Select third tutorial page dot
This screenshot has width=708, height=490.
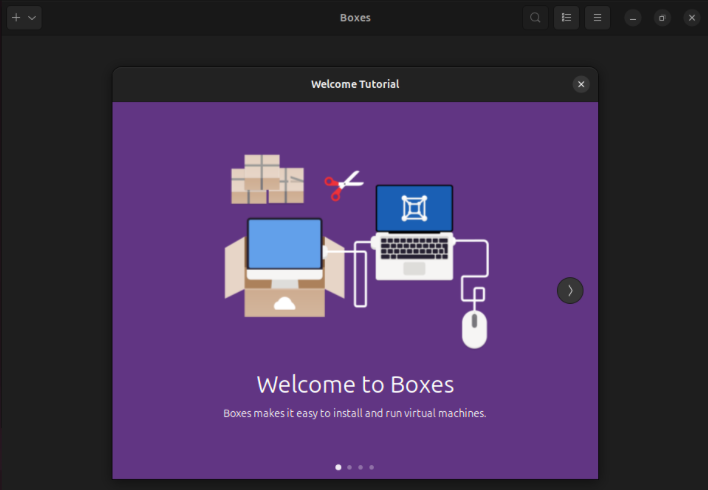360,467
